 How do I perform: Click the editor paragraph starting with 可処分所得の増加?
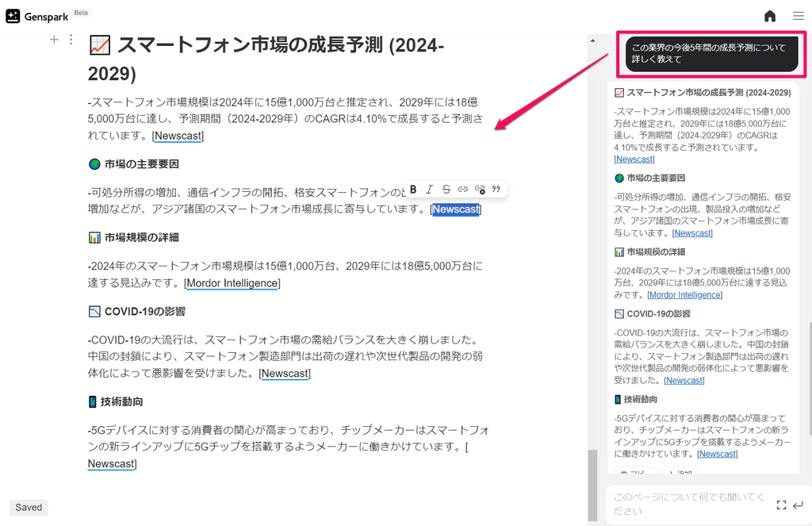[x=285, y=201]
